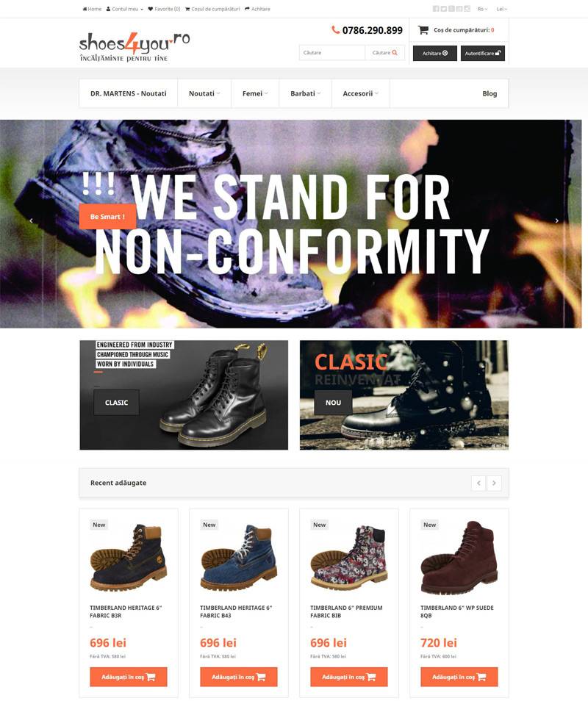This screenshot has height=701, width=588.
Task: Open the Facebook social icon
Action: (436, 9)
